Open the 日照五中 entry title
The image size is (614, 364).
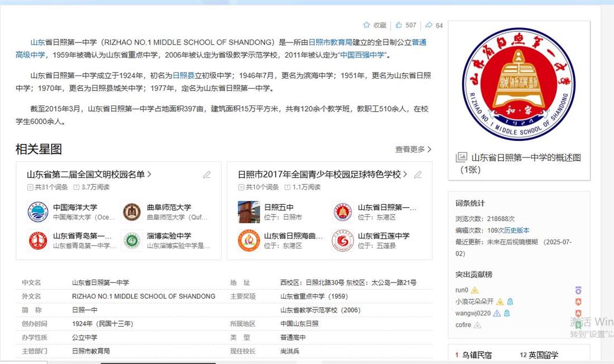(x=279, y=207)
